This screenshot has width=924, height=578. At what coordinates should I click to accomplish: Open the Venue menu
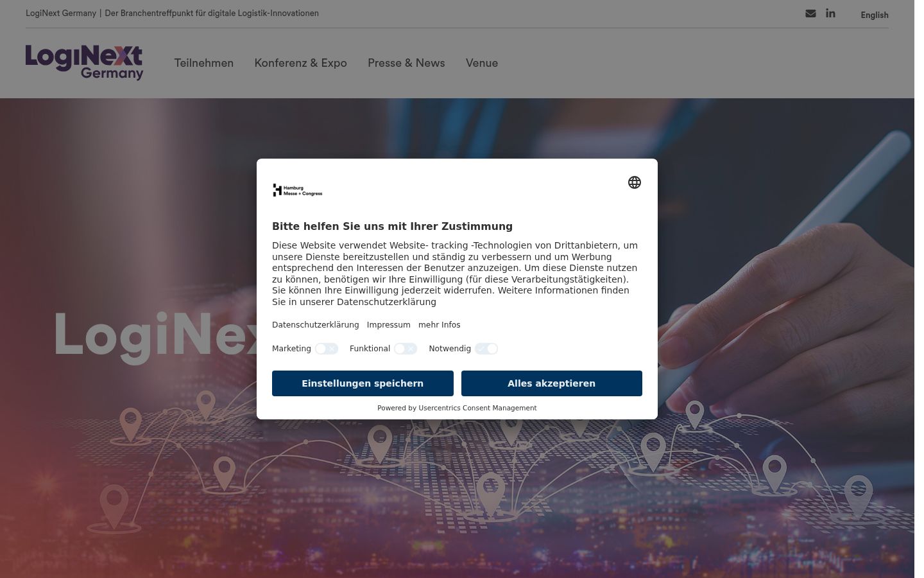tap(482, 63)
